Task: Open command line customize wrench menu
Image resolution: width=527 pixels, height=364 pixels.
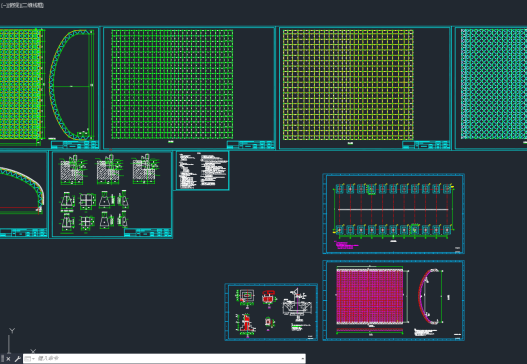Action: tap(17, 359)
